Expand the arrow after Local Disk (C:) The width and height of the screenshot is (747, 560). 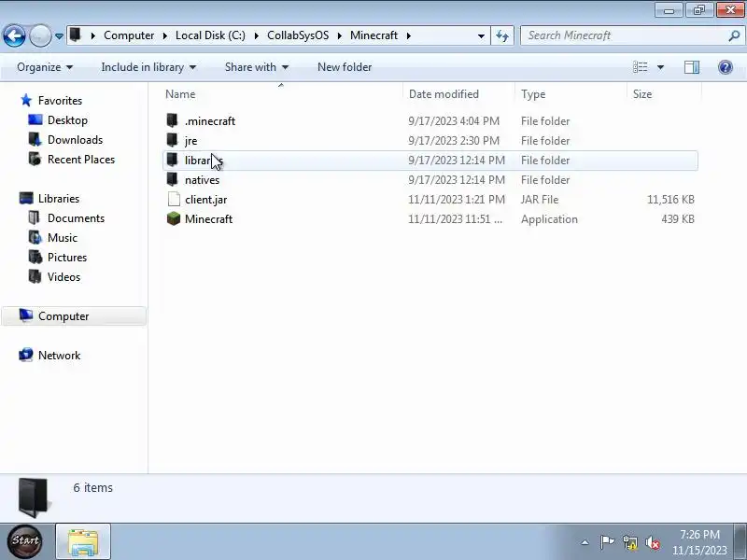click(x=256, y=35)
